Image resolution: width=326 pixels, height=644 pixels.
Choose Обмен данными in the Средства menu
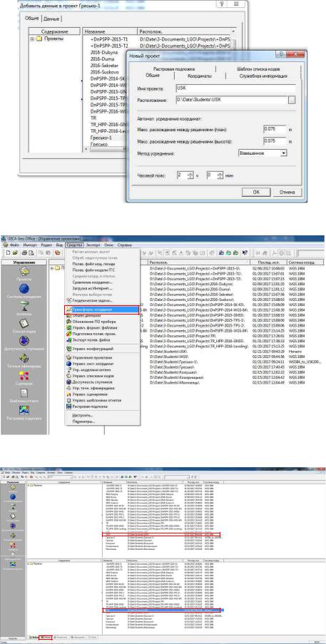[103, 316]
